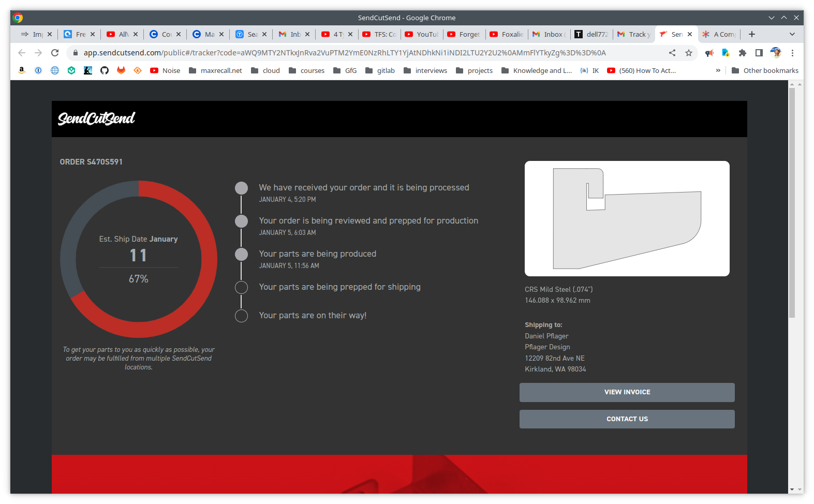The height and width of the screenshot is (504, 814).
Task: Click the CONTACT US button
Action: [627, 419]
